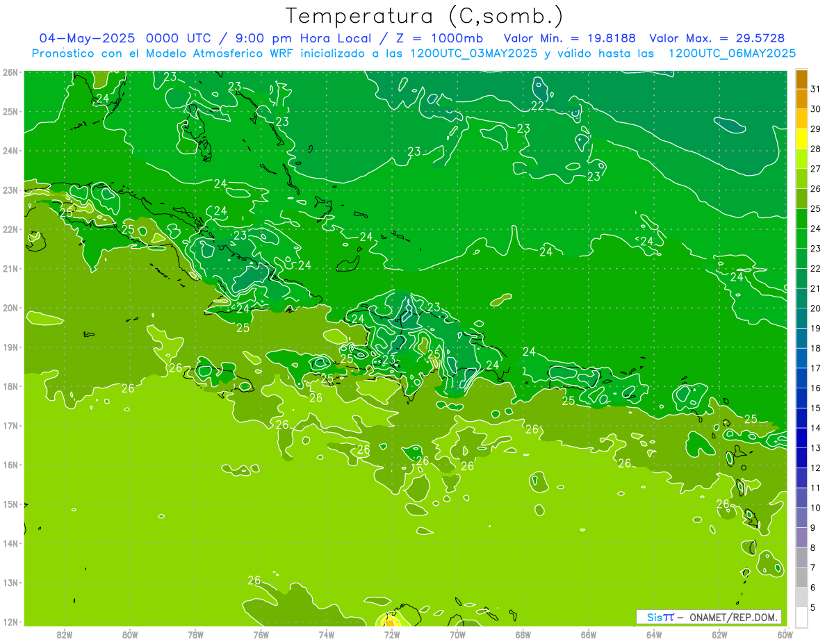The width and height of the screenshot is (834, 644).
Task: Click the '62W' longitude axis label
Action: point(719,634)
